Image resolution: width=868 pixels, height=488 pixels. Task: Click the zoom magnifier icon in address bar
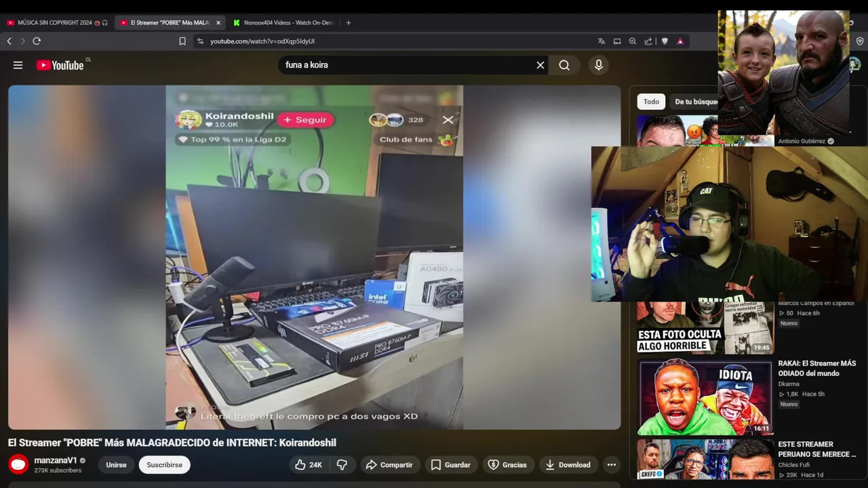[x=633, y=41]
